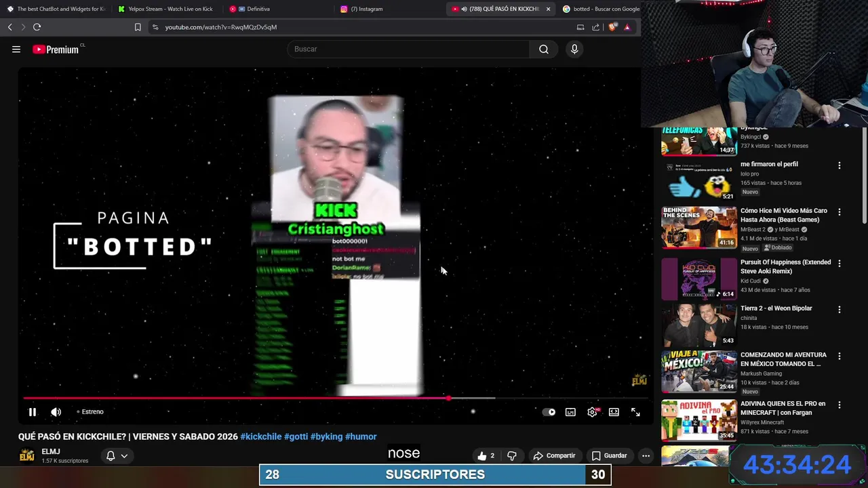The image size is (868, 488).
Task: Click the Compartir share button
Action: coord(554,456)
